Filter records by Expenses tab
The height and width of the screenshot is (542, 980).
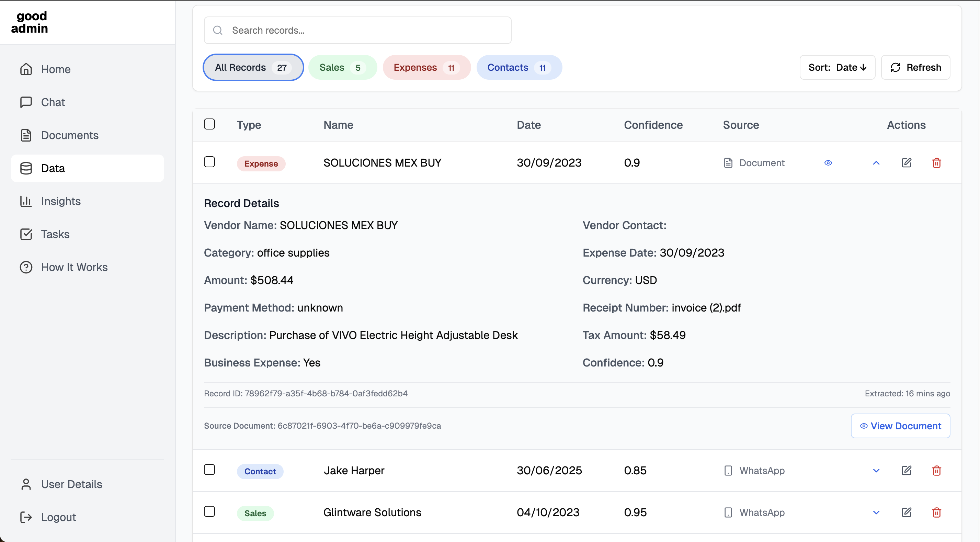[426, 67]
